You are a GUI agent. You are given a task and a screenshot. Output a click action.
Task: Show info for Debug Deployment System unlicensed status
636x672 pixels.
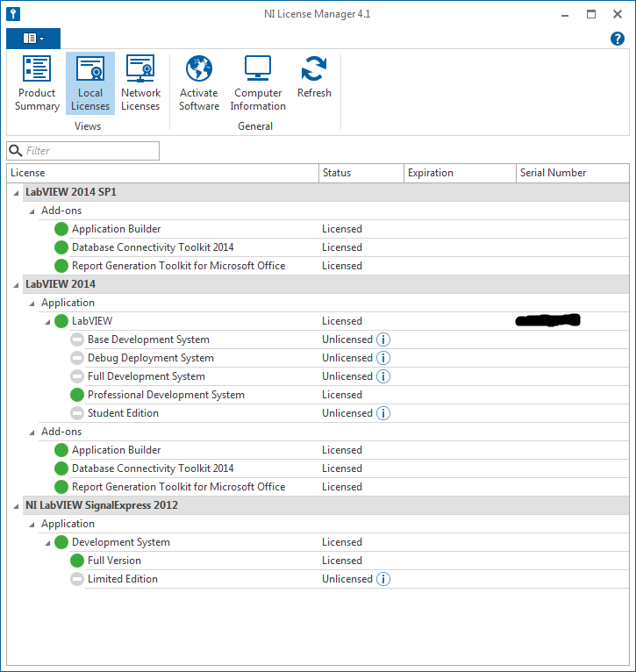coord(383,358)
